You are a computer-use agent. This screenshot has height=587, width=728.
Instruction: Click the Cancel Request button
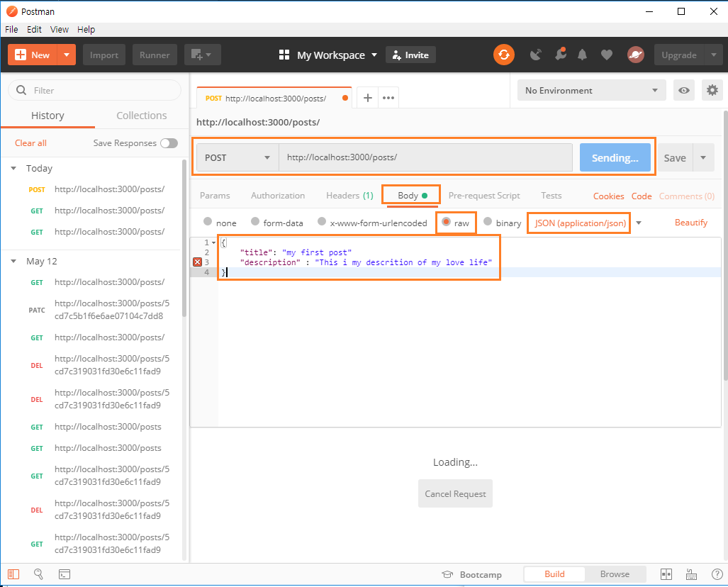[x=455, y=493]
